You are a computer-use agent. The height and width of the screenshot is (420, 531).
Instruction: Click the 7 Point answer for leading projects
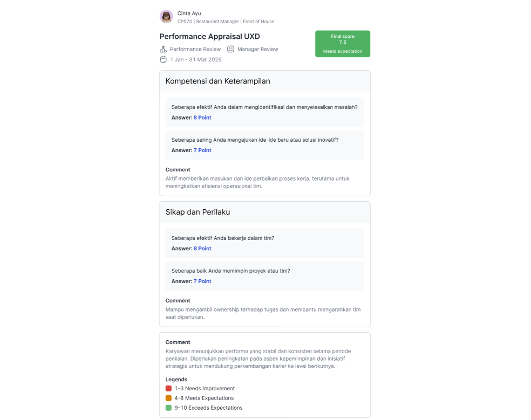click(x=202, y=281)
